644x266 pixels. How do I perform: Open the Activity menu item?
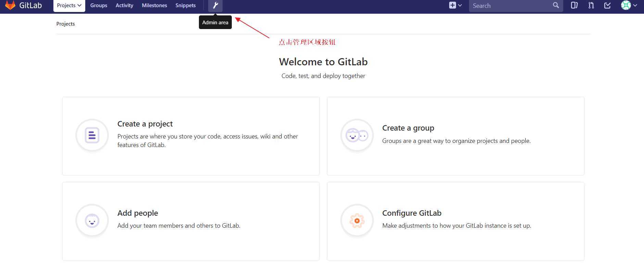point(124,5)
